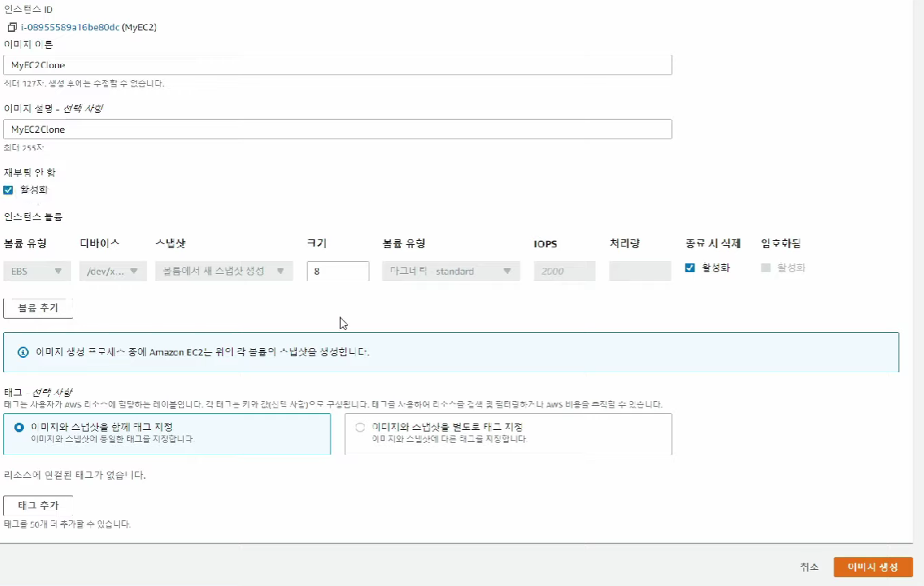The height and width of the screenshot is (586, 924).
Task: Select tag image and snapshots separately option
Action: [x=508, y=433]
